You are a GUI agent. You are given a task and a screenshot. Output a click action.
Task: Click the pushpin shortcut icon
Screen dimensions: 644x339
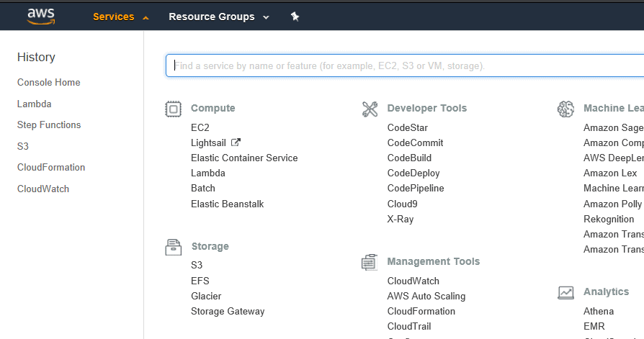(295, 17)
